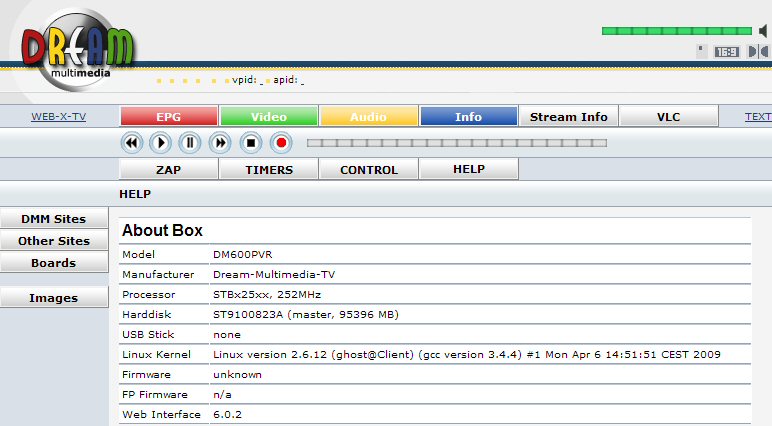This screenshot has height=426, width=772.
Task: Start recording with the red record button
Action: point(281,143)
